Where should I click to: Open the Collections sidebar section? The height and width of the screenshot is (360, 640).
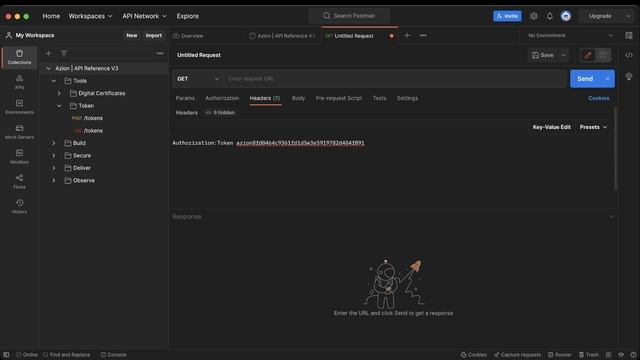tap(19, 57)
